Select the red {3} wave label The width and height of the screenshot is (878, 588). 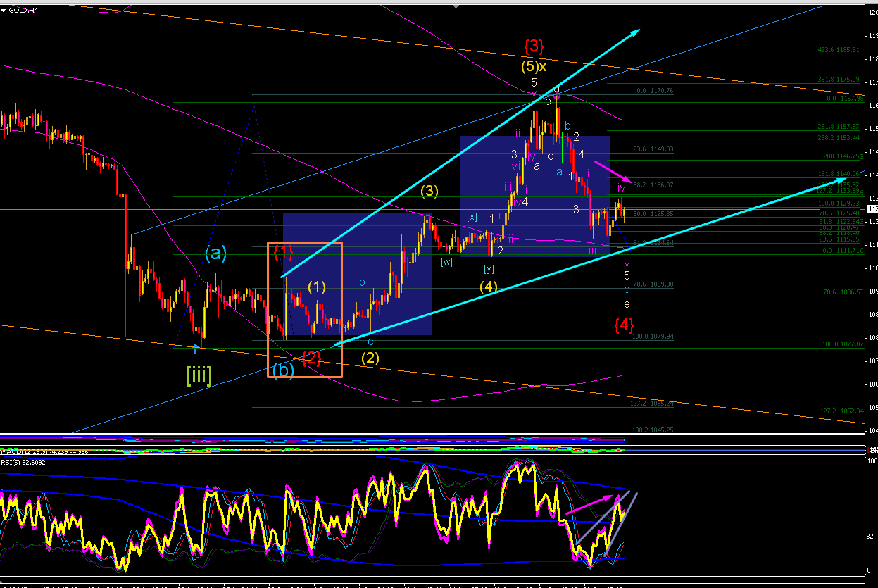(534, 46)
